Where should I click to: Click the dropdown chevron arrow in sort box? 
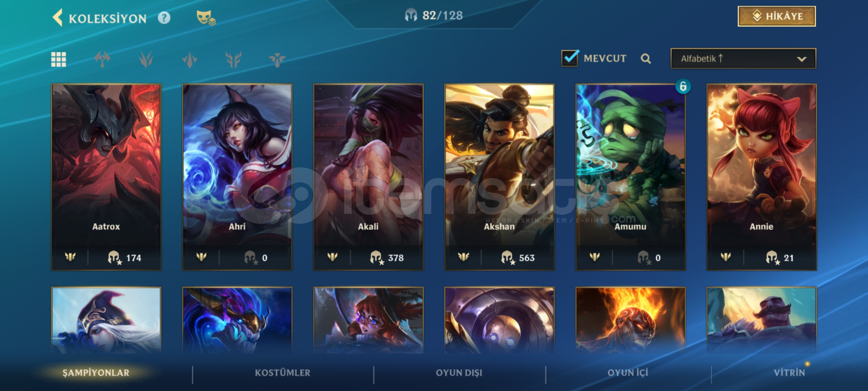801,59
